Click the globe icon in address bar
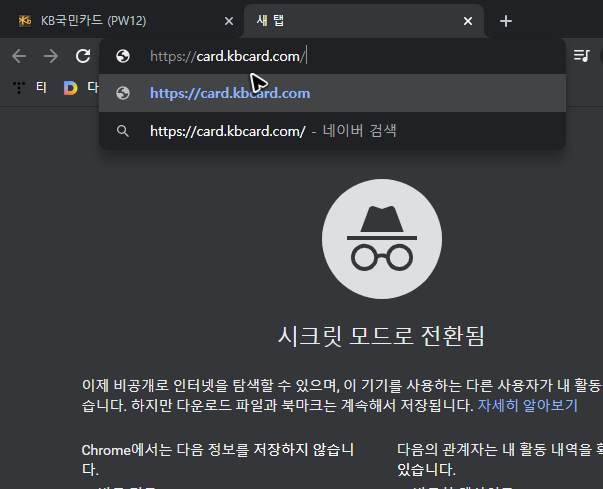This screenshot has width=603, height=489. tap(123, 56)
